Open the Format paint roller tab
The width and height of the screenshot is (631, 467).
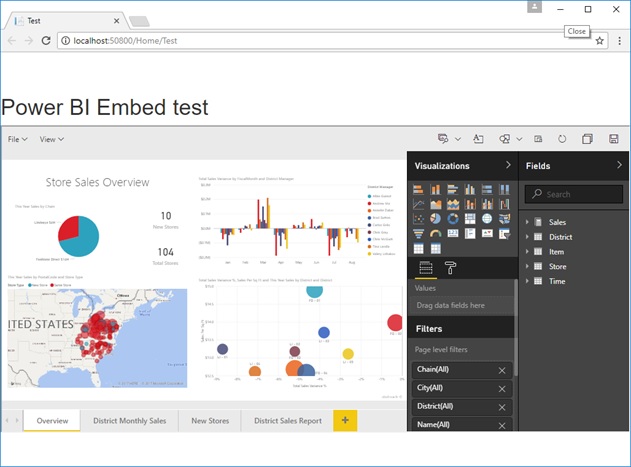coord(450,267)
